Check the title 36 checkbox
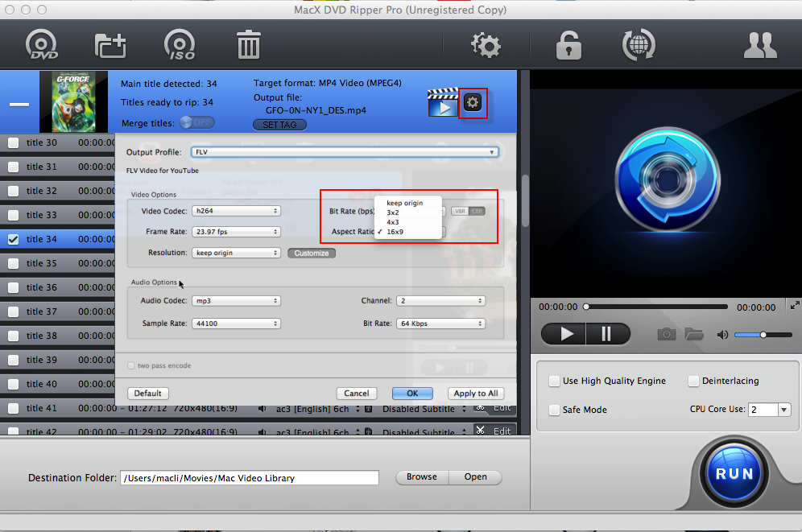Screen dimensions: 802x532 14,287
